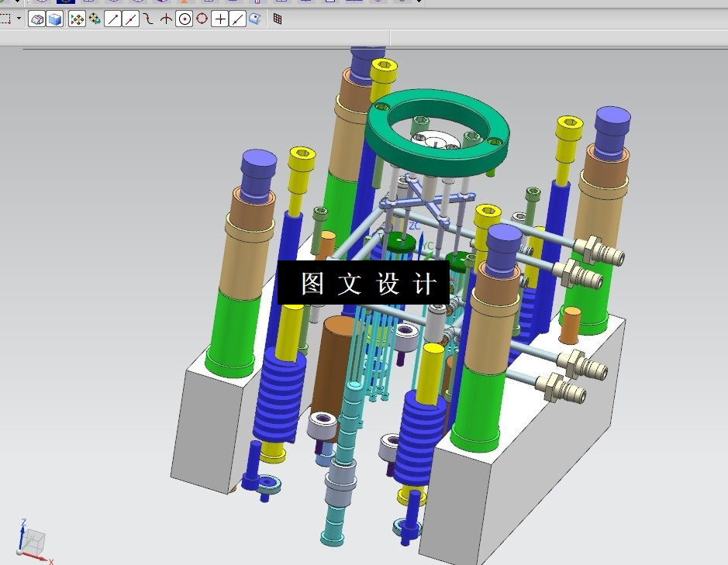Screen dimensions: 728x565
Task: Toggle the Enable Snap Points icon
Action: click(x=77, y=19)
